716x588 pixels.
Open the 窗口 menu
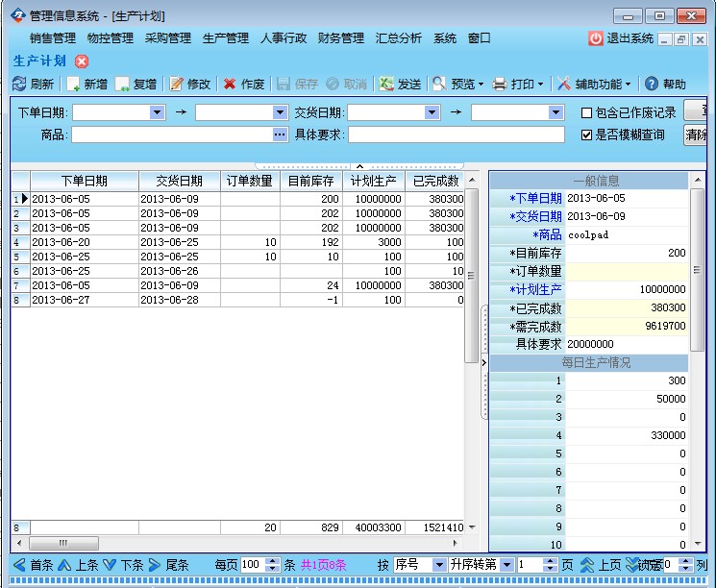[479, 38]
